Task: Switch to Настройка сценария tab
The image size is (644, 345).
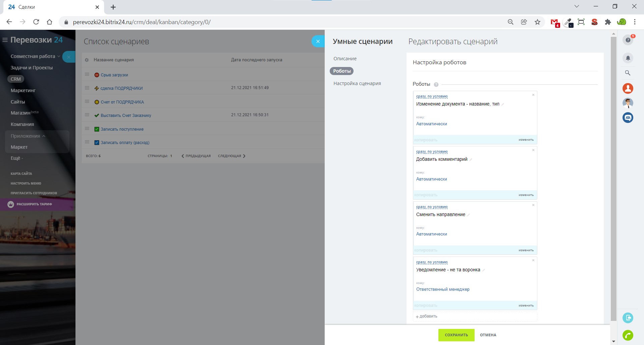Action: 357,83
